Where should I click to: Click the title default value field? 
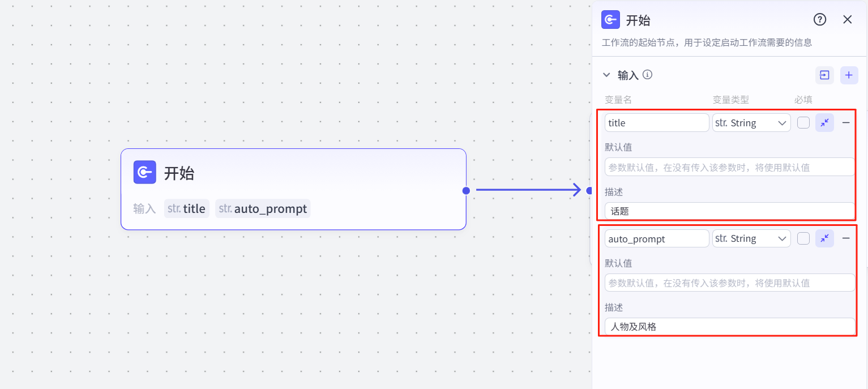tap(730, 167)
